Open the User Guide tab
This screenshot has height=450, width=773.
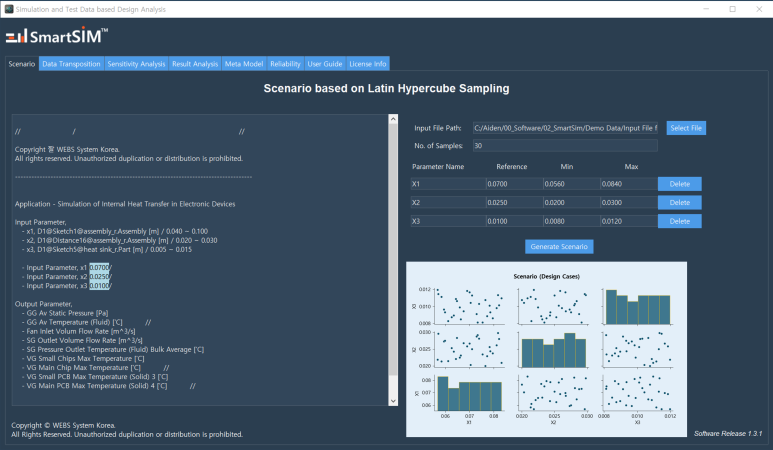(325, 64)
